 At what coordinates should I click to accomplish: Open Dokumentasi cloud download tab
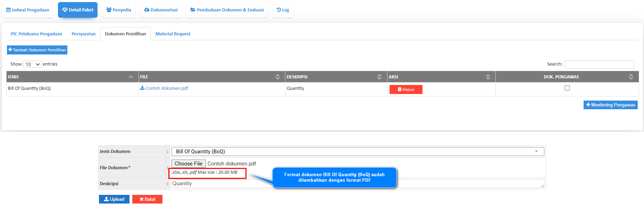161,10
